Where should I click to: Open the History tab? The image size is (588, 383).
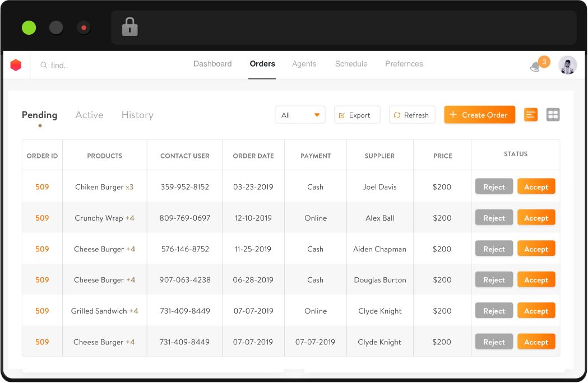click(x=137, y=115)
